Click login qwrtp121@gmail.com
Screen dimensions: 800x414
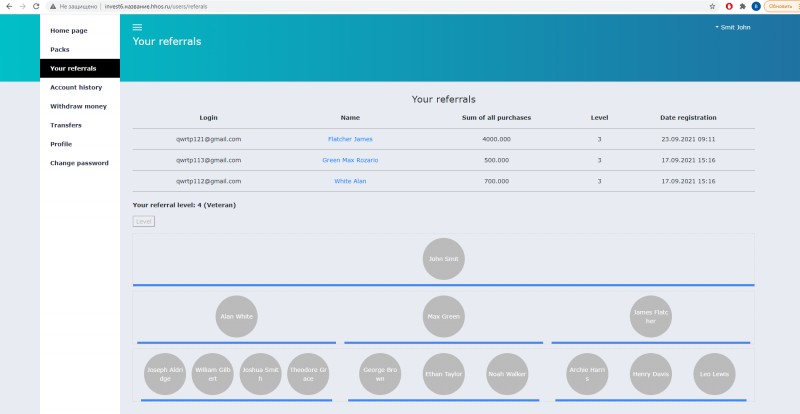[208, 139]
